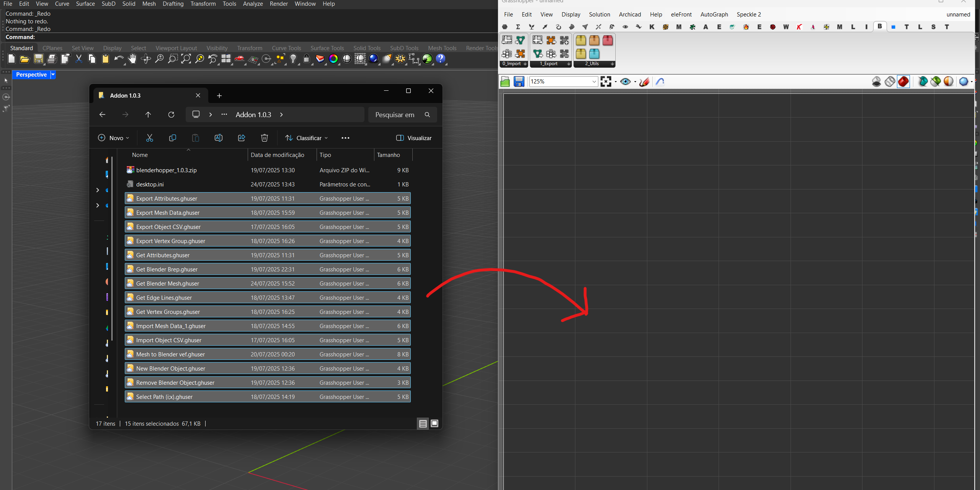This screenshot has width=980, height=490.
Task: Switch to Mesh Tools toolbar tab in Rhino
Action: coord(442,48)
